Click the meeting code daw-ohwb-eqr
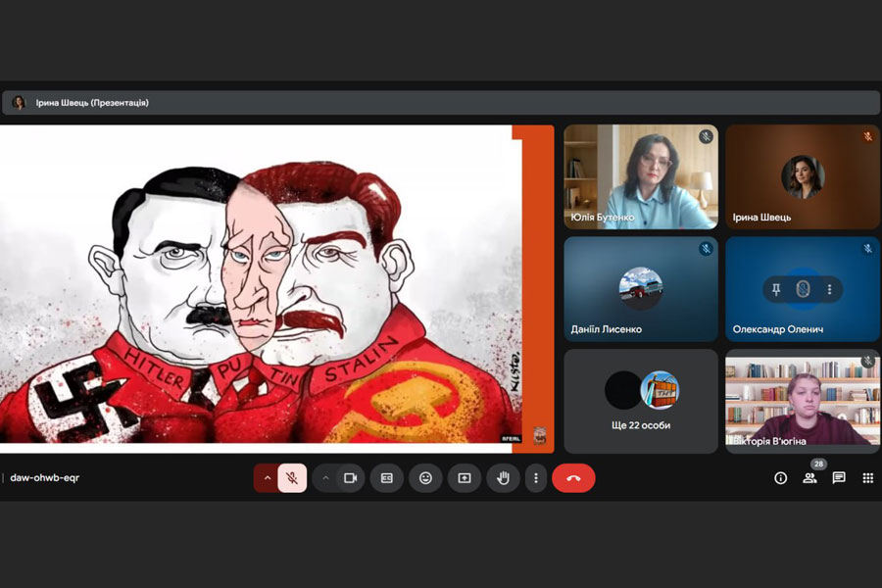 44,477
